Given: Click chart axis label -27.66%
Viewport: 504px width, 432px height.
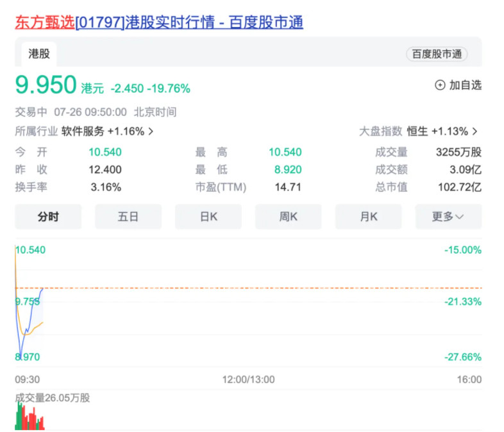Looking at the screenshot, I should 463,357.
